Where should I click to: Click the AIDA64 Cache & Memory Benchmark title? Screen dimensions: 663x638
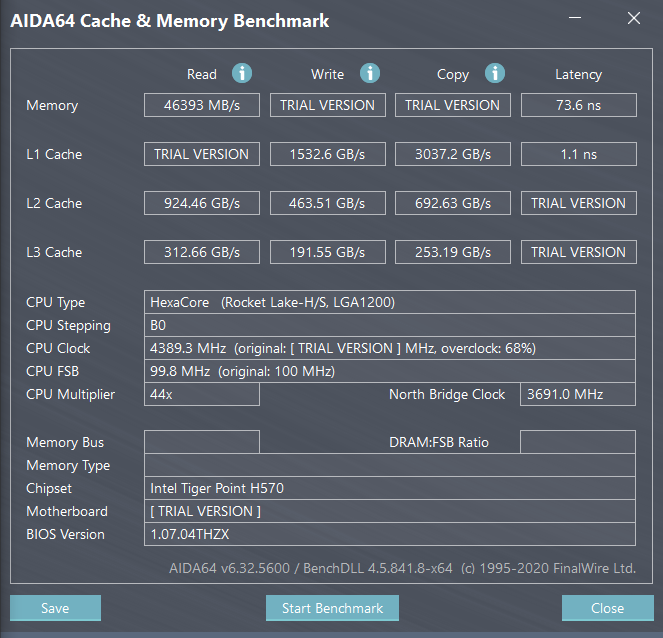(170, 21)
